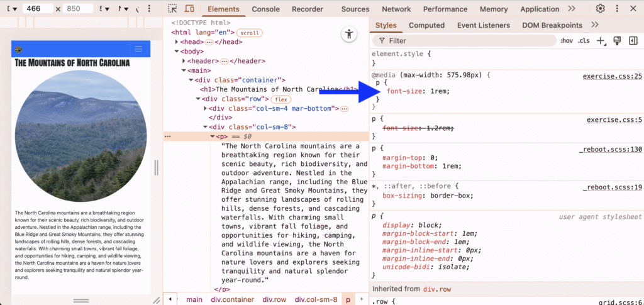The height and width of the screenshot is (305, 644).
Task: Click the hamburger menu in the page preview
Action: pyautogui.click(x=138, y=49)
